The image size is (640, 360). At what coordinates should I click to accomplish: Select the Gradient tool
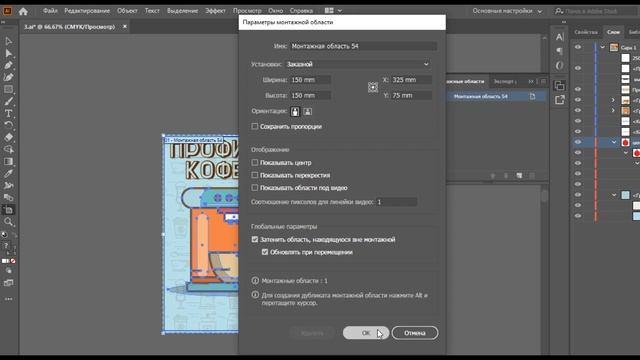9,162
